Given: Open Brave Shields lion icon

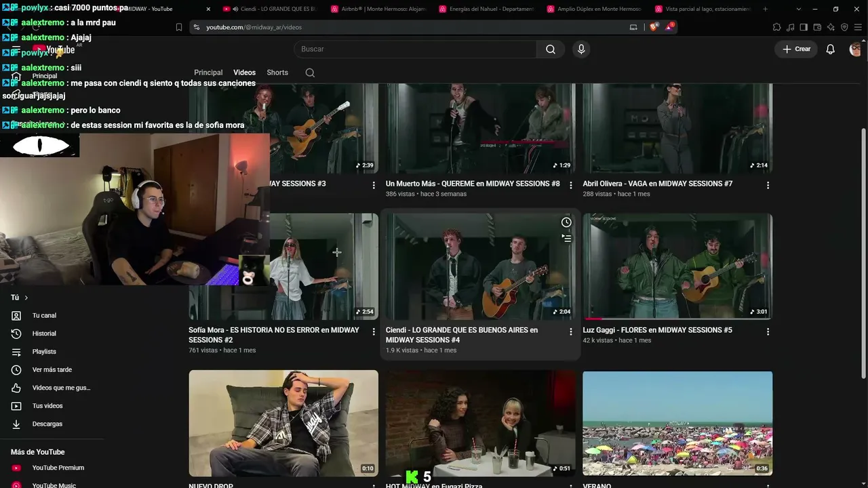Looking at the screenshot, I should pos(653,27).
